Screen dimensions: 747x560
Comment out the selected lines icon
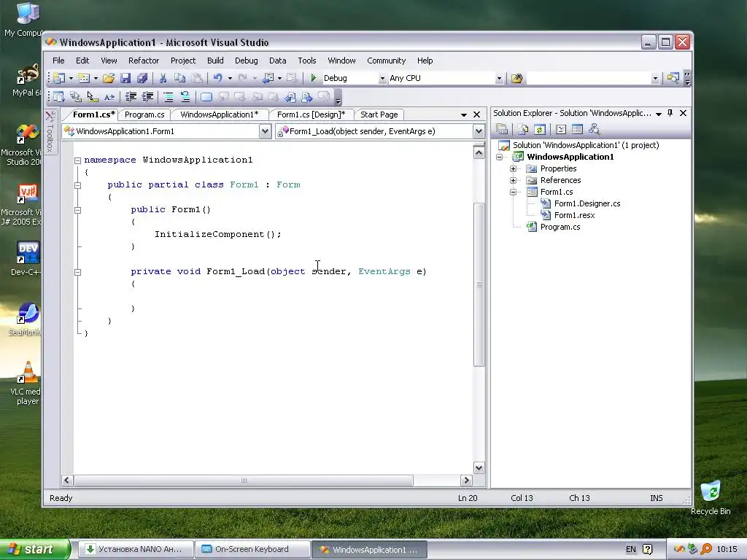click(x=169, y=97)
